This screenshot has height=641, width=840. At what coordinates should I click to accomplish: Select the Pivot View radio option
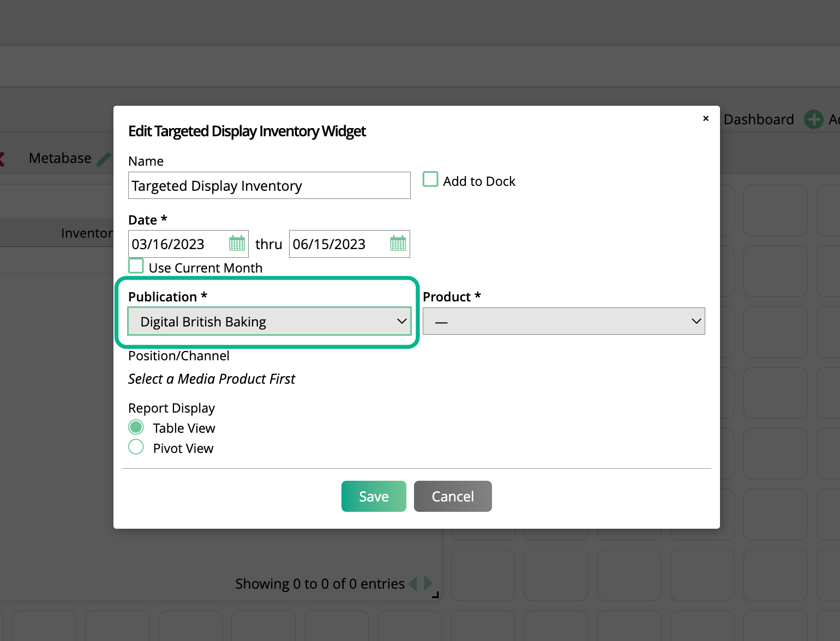pyautogui.click(x=136, y=448)
